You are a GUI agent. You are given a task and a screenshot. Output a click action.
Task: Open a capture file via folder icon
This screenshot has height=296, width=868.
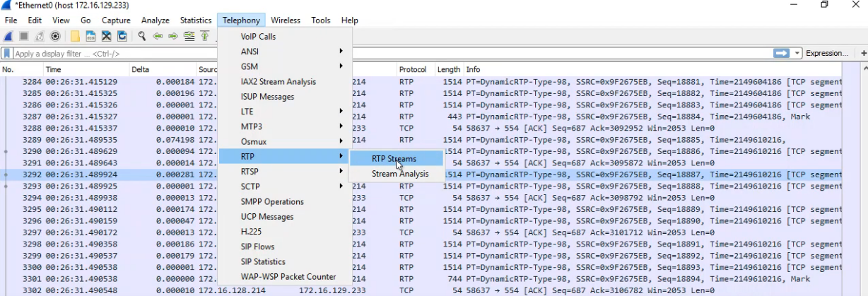(75, 36)
